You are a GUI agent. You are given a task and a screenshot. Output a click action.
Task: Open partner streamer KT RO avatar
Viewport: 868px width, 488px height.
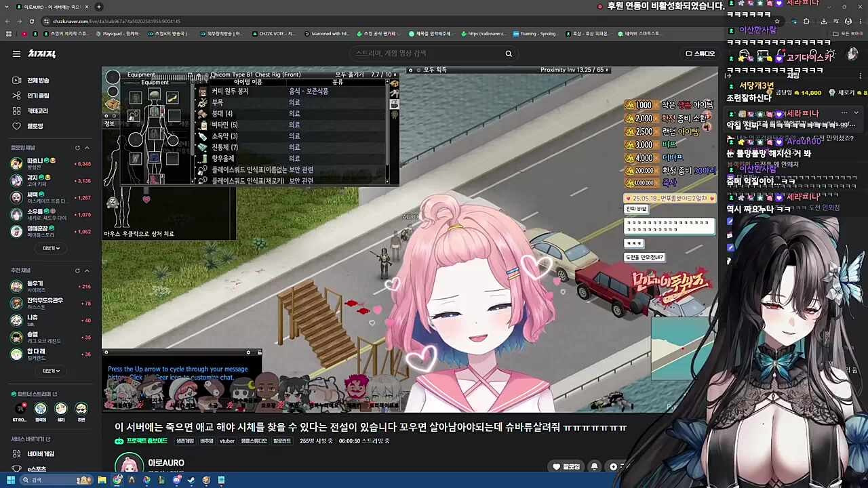(x=20, y=409)
